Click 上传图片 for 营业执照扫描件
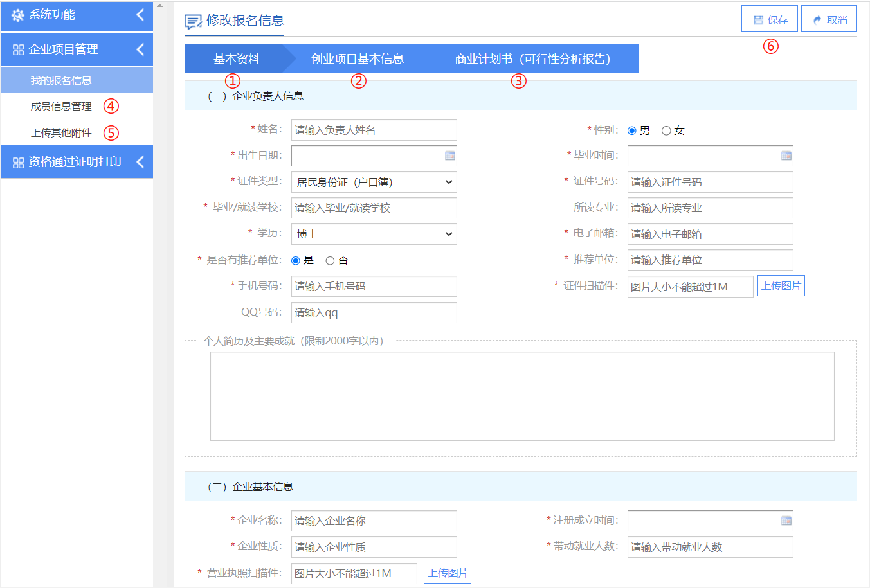 (x=448, y=573)
